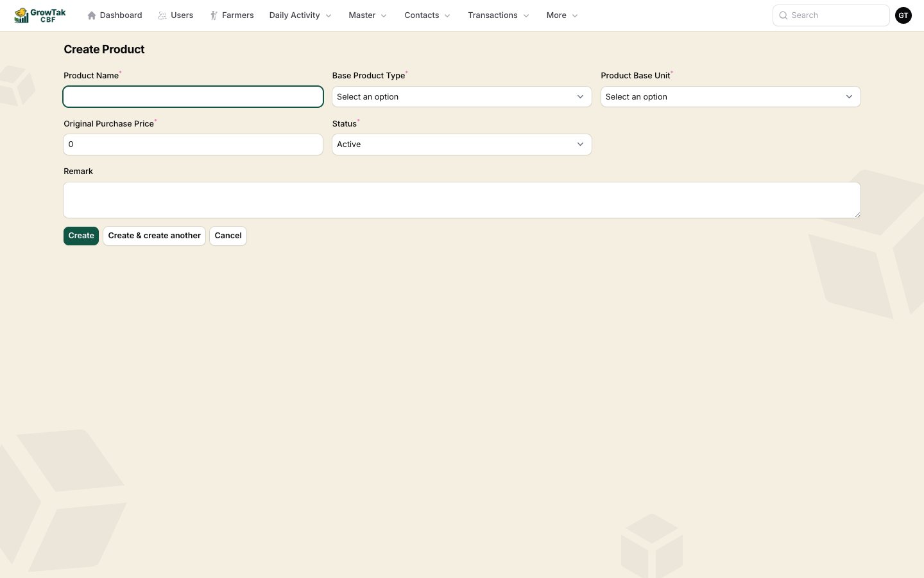This screenshot has width=924, height=578.
Task: Click the Product Base Unit label
Action: click(x=635, y=76)
